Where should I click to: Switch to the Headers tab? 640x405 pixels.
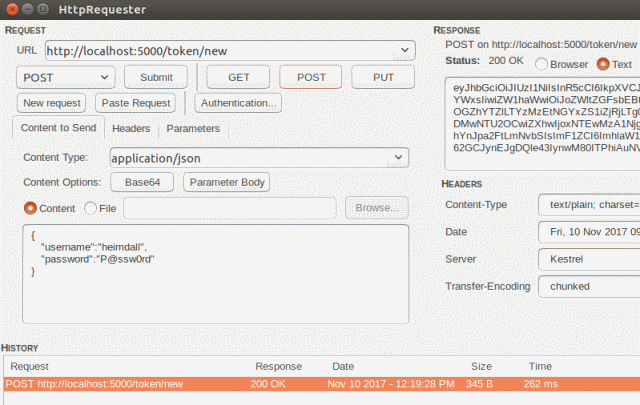coord(131,129)
